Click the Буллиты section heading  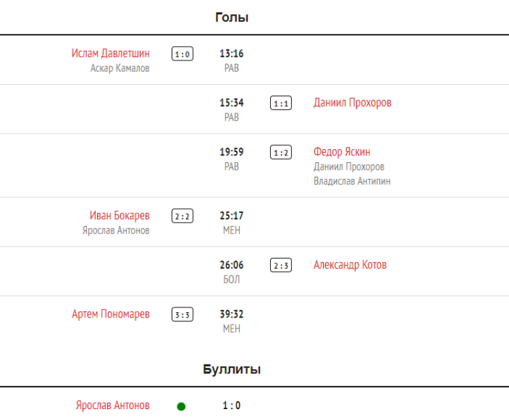[231, 370]
